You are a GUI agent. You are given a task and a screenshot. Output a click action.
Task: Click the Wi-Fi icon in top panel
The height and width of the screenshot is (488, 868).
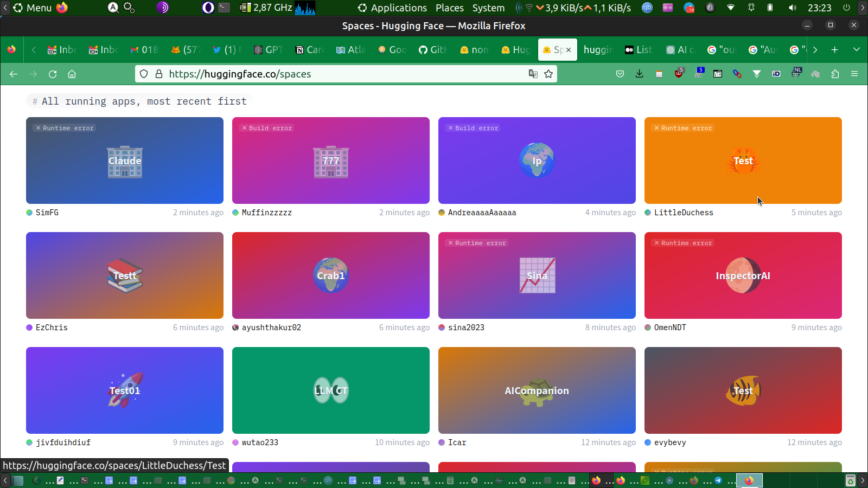tap(731, 8)
